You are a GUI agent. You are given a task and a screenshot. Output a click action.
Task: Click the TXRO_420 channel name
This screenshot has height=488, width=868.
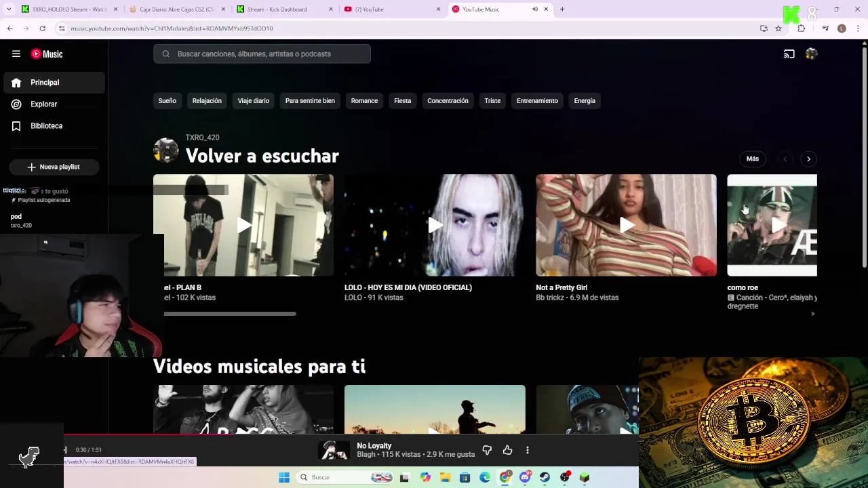[202, 138]
